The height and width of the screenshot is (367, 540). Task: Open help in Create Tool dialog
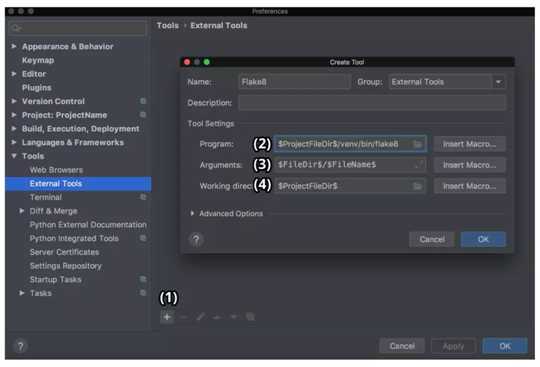[x=196, y=239]
